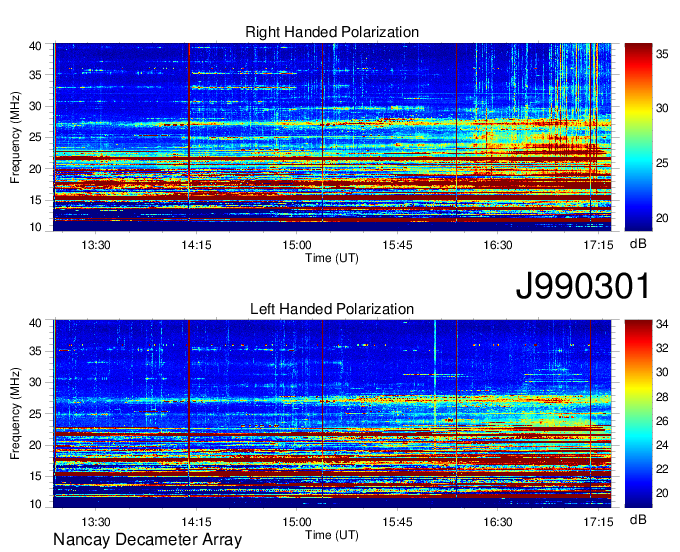
Task: Click the bottom plot's 'Frequency (MHz)' axis label
Action: (x=15, y=414)
